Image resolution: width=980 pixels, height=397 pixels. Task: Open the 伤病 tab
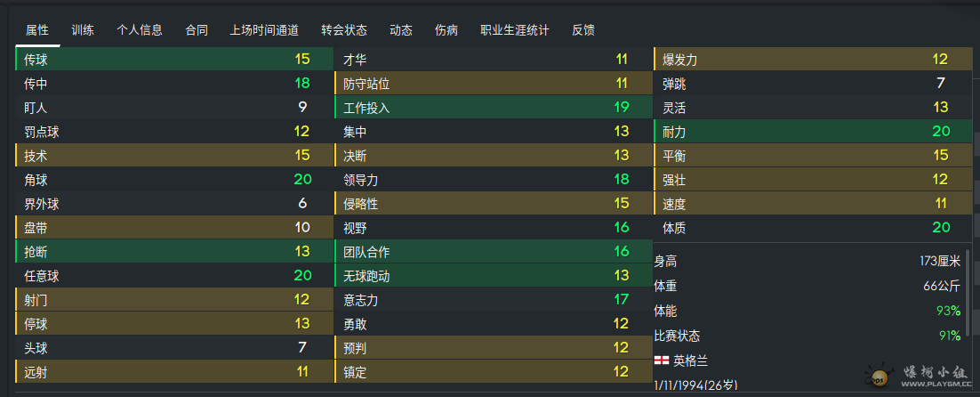coord(447,29)
